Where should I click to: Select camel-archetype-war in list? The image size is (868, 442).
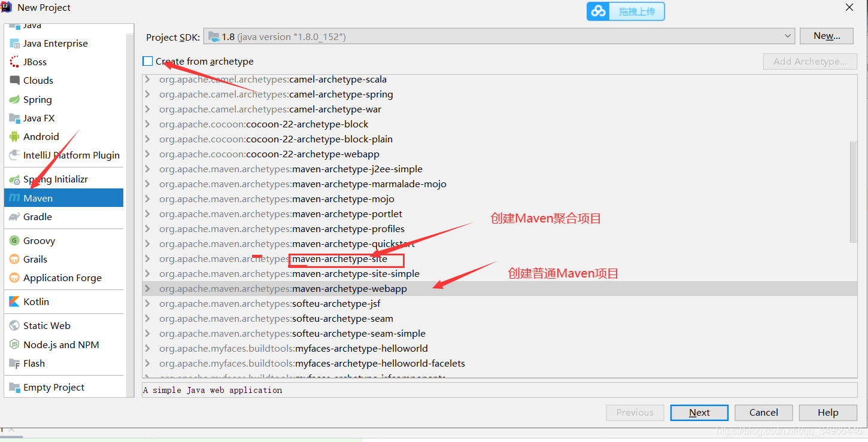coord(499,109)
